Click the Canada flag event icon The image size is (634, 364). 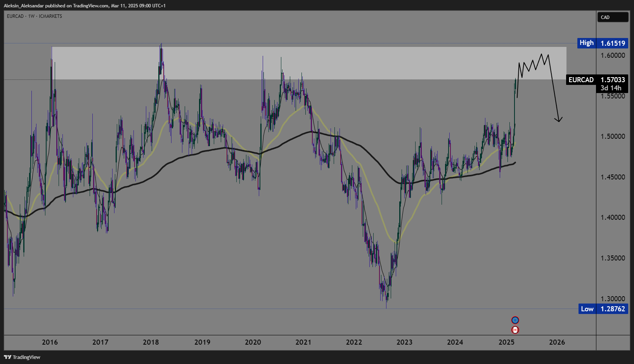click(515, 330)
